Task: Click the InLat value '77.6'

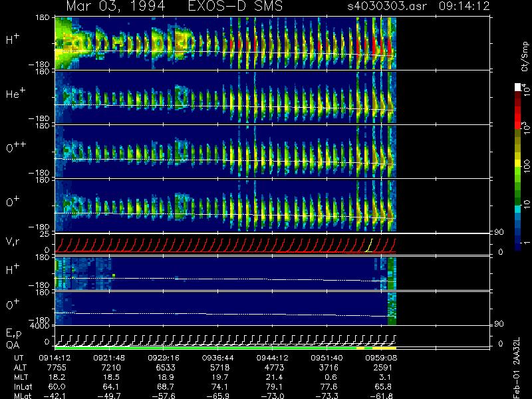Action: click(x=329, y=387)
